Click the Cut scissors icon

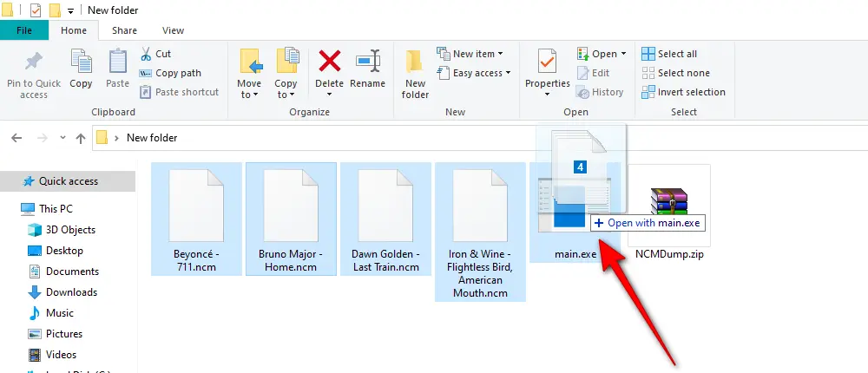coord(146,54)
